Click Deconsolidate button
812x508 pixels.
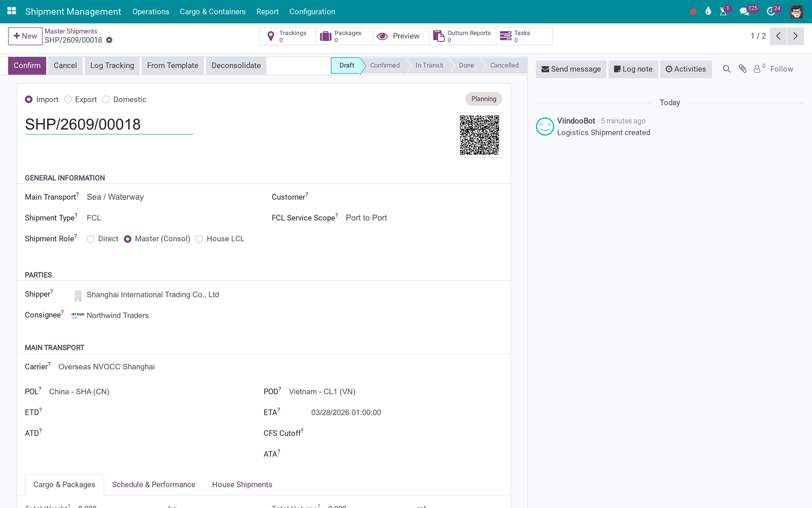tap(236, 66)
